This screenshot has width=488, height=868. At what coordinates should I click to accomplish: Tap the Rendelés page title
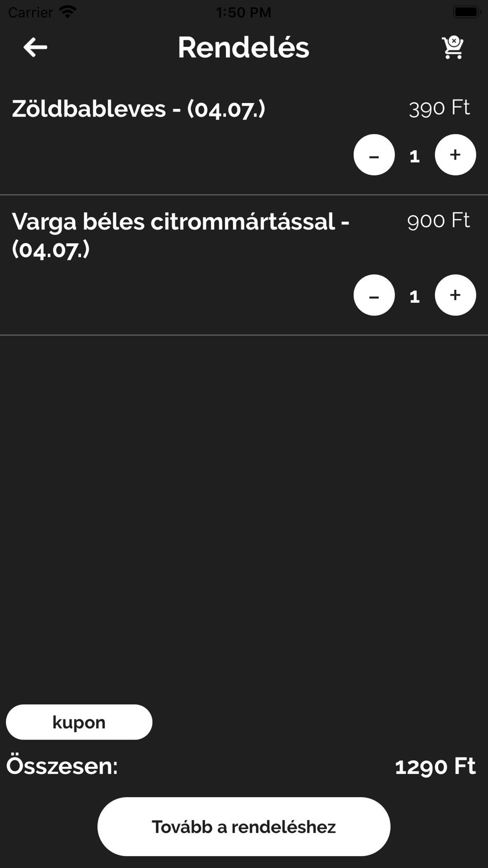(244, 47)
